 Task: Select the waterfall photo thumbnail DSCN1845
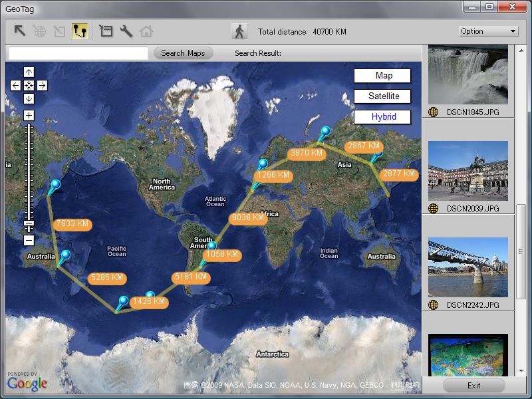(468, 74)
